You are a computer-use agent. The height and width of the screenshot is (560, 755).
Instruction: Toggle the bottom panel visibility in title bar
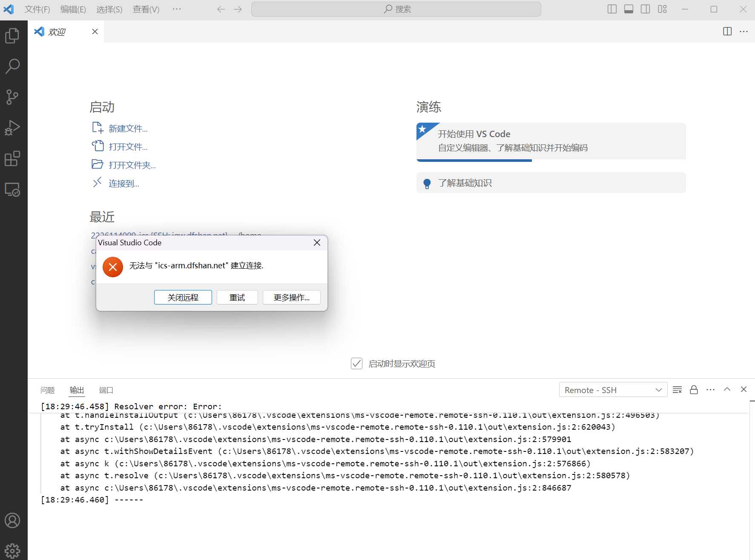[x=629, y=9]
